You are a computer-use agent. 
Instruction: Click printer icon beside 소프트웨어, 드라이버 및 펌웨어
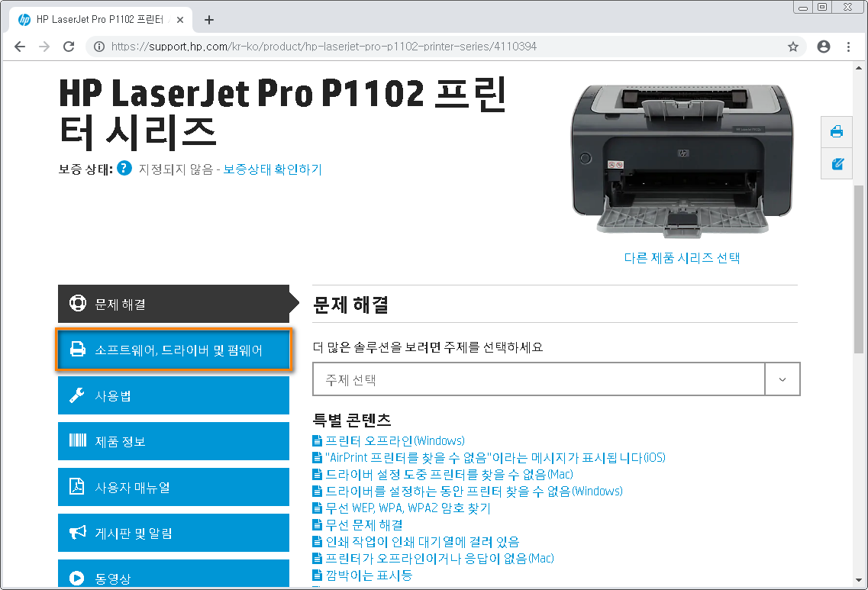point(78,350)
